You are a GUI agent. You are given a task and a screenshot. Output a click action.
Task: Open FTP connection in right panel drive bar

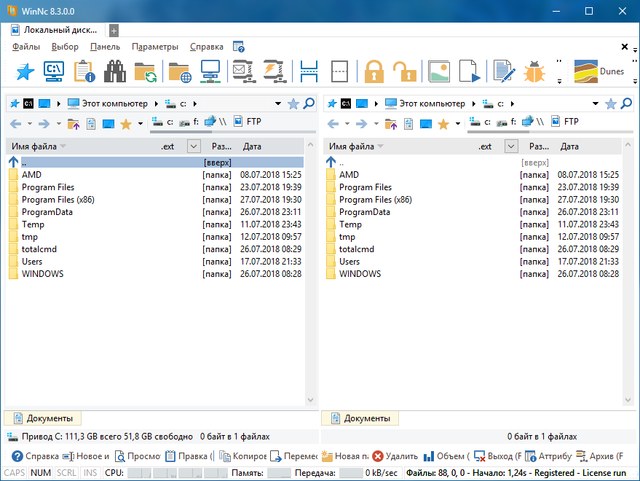click(x=571, y=123)
